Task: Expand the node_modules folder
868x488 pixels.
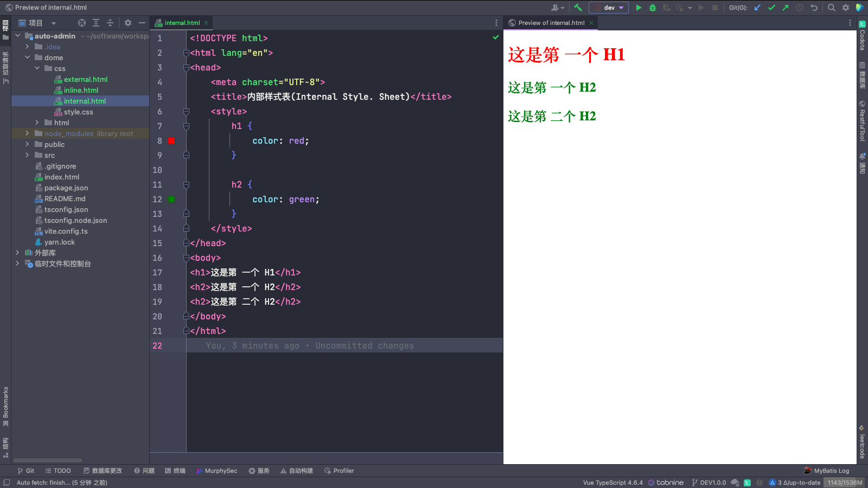Action: pyautogui.click(x=27, y=133)
